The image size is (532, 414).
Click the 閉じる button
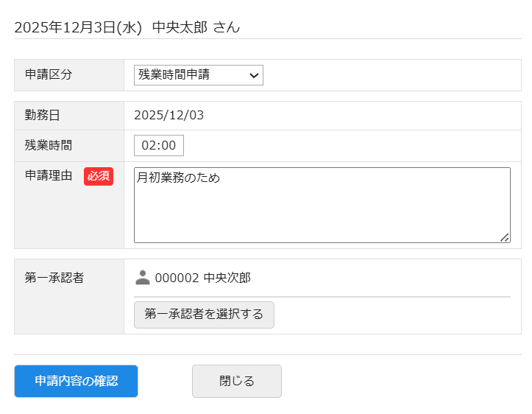236,381
